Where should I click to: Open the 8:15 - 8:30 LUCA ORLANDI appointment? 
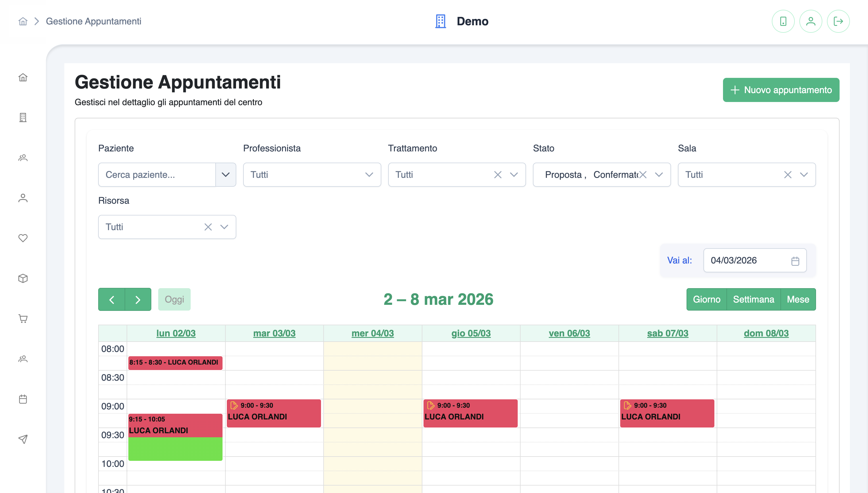[175, 363]
